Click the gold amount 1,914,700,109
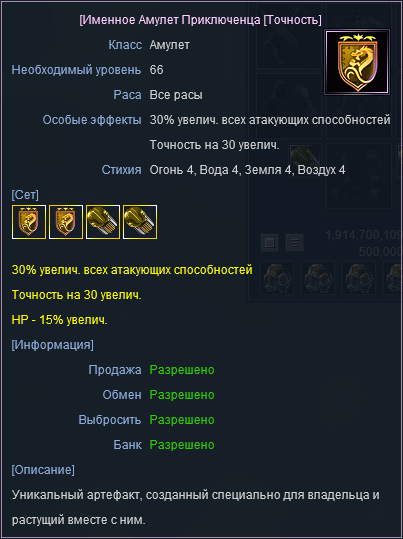This screenshot has width=403, height=539. click(x=364, y=235)
